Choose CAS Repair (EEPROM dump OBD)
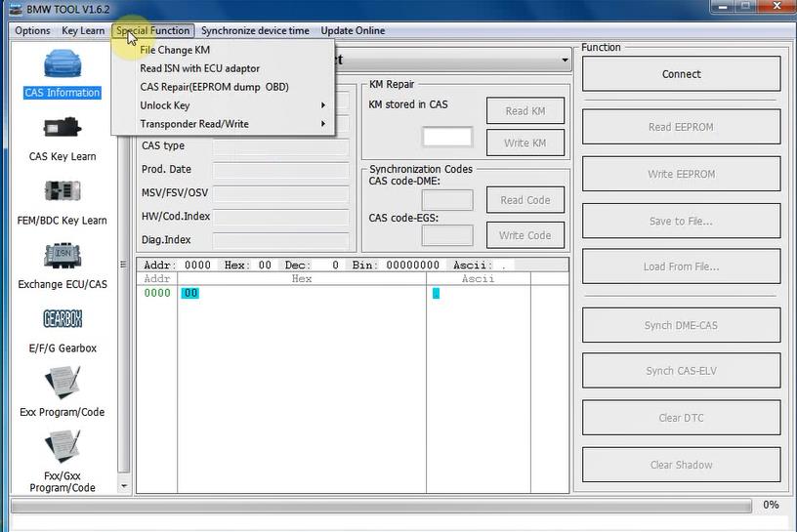 click(214, 87)
